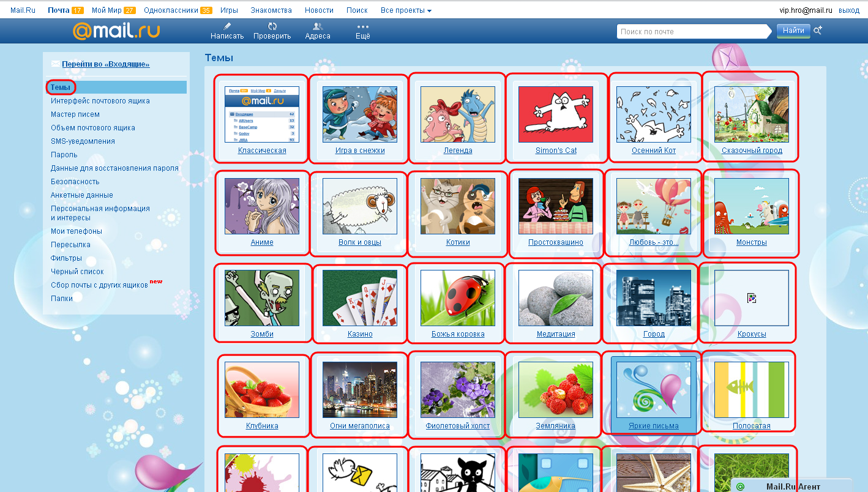868x492 pixels.
Task: Click the Mail.Ru Агент status icon
Action: (740, 486)
